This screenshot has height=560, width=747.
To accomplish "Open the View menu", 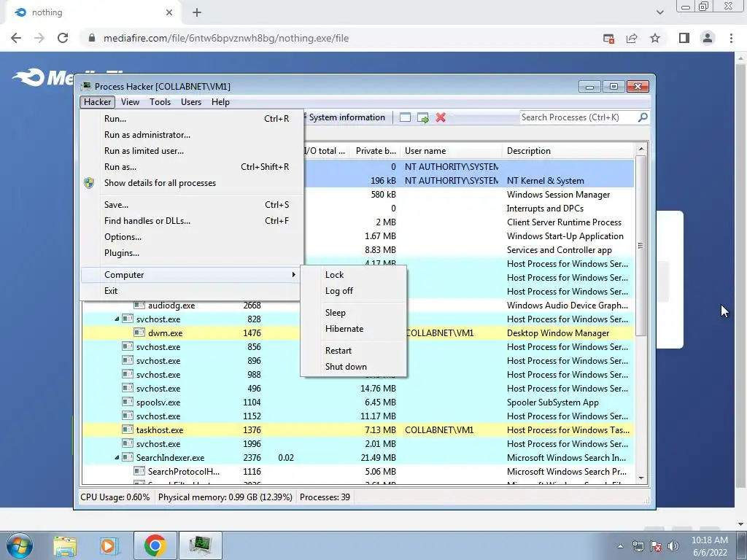I will point(130,102).
